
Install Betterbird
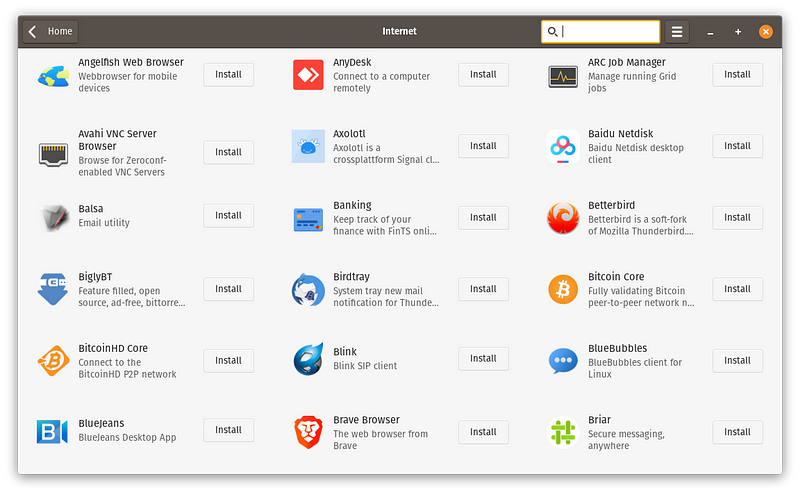coord(737,217)
